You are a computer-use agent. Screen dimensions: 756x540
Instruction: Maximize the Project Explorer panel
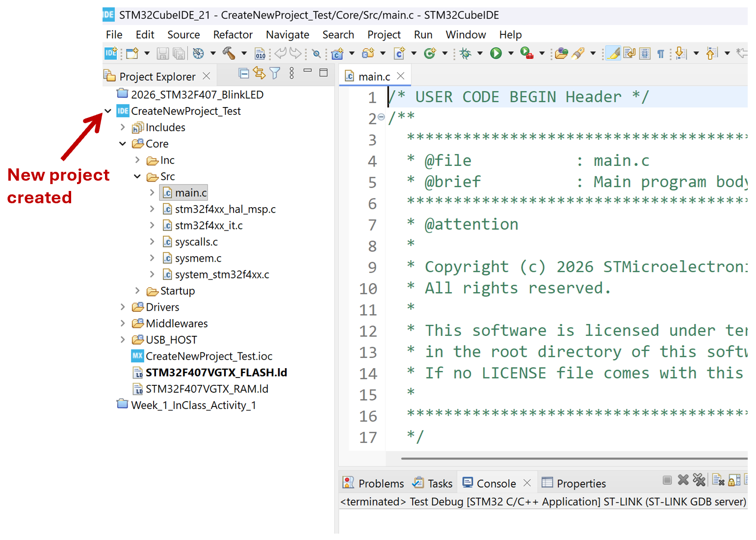(323, 73)
